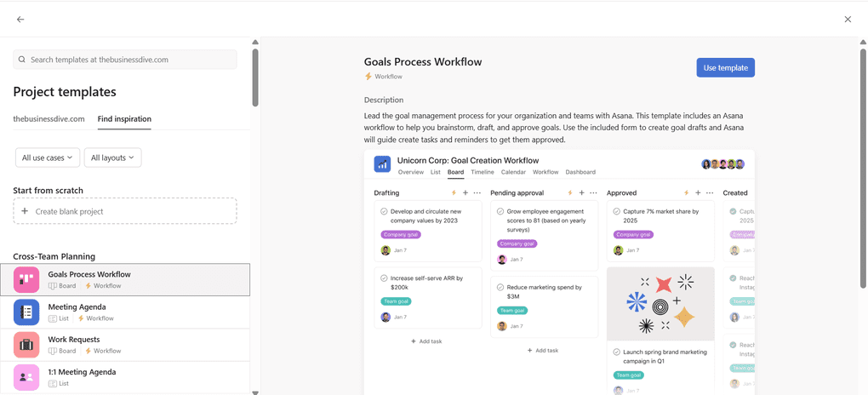The width and height of the screenshot is (868, 395).
Task: Click Add task under Drafting column
Action: click(x=426, y=341)
